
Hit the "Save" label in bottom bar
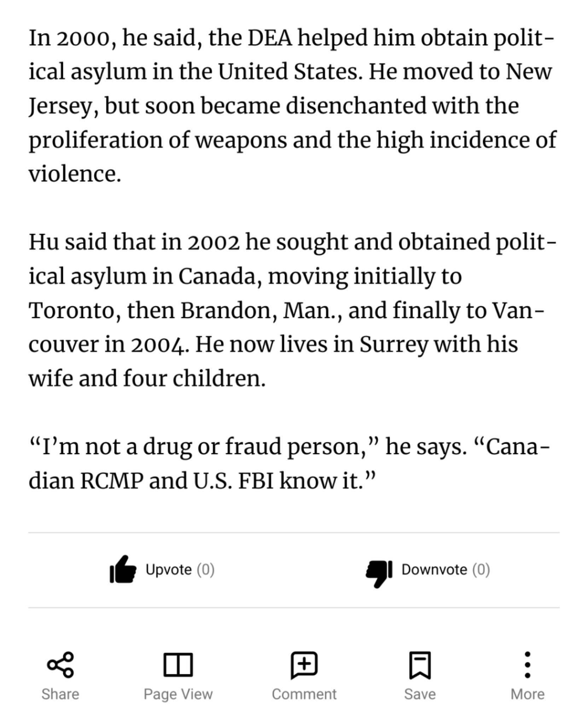420,694
